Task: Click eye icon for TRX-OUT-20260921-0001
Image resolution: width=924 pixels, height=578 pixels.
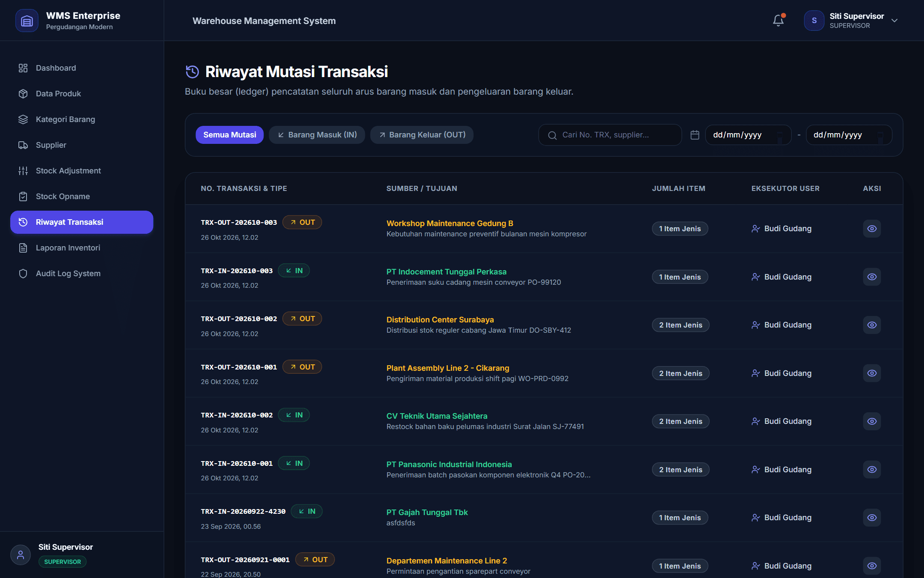Action: point(872,566)
